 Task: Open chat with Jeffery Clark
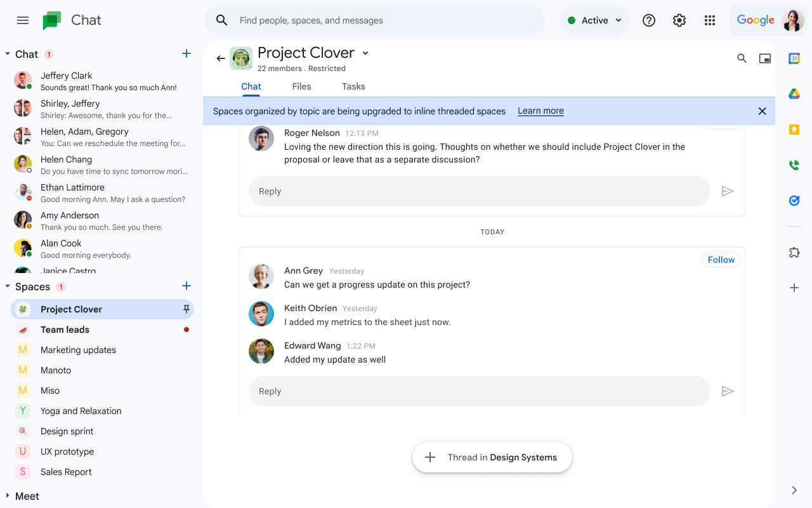(101, 81)
